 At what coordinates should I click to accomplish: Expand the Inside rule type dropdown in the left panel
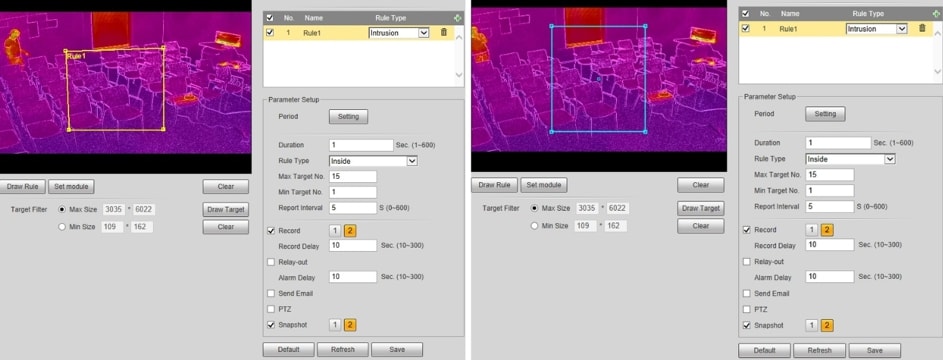point(373,161)
